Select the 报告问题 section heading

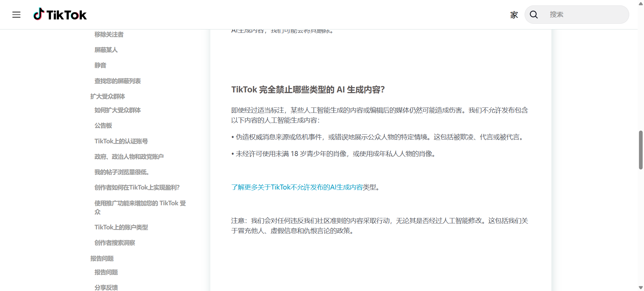click(102, 259)
